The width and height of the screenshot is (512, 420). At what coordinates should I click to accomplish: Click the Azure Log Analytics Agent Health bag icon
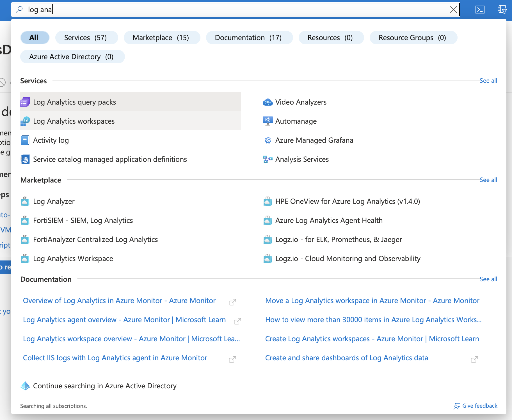point(268,220)
